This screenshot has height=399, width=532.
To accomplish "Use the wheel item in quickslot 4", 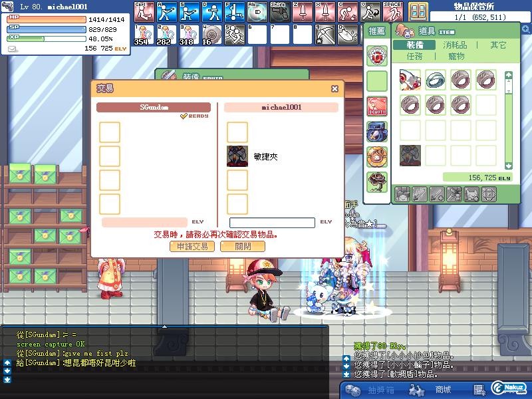I will pyautogui.click(x=212, y=35).
